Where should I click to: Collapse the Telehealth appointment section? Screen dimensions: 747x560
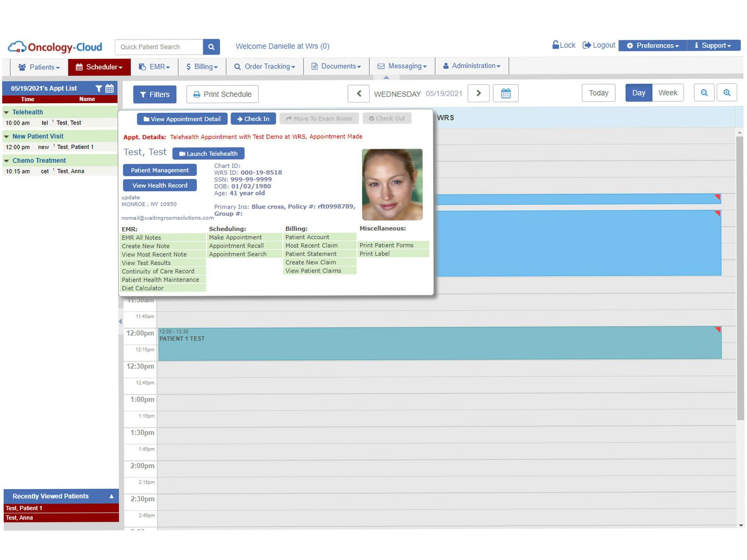tap(7, 112)
